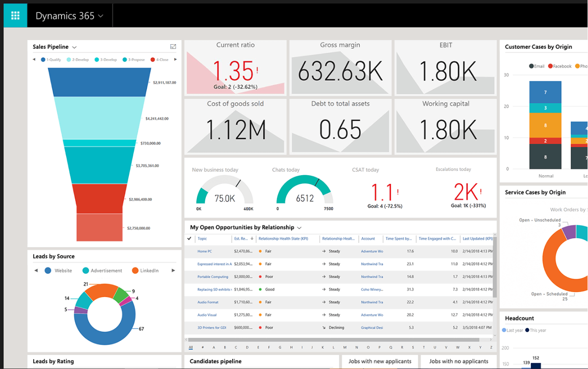588x369 pixels.
Task: Toggle the LinkedIn legend in Leads by Source
Action: (145, 271)
